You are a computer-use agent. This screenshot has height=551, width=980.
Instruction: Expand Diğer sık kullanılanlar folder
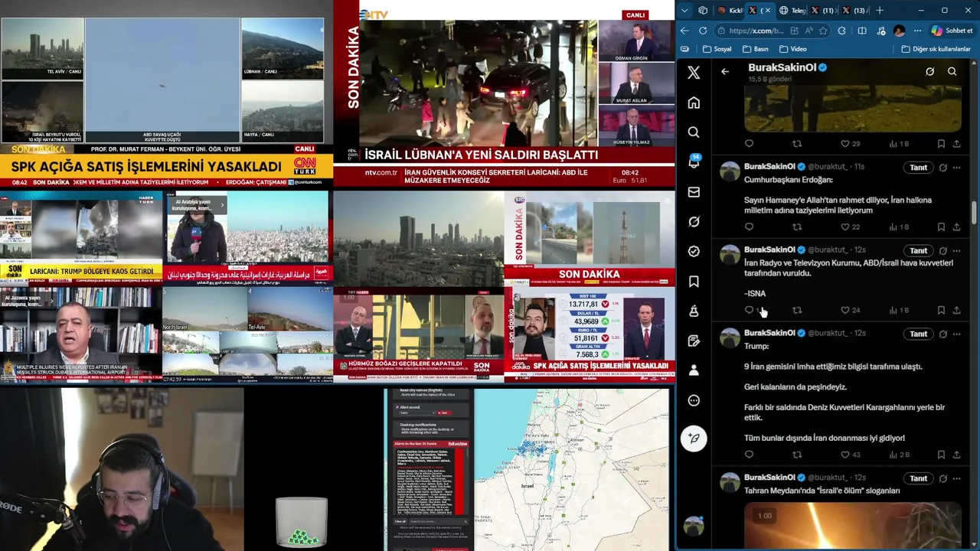tap(936, 49)
